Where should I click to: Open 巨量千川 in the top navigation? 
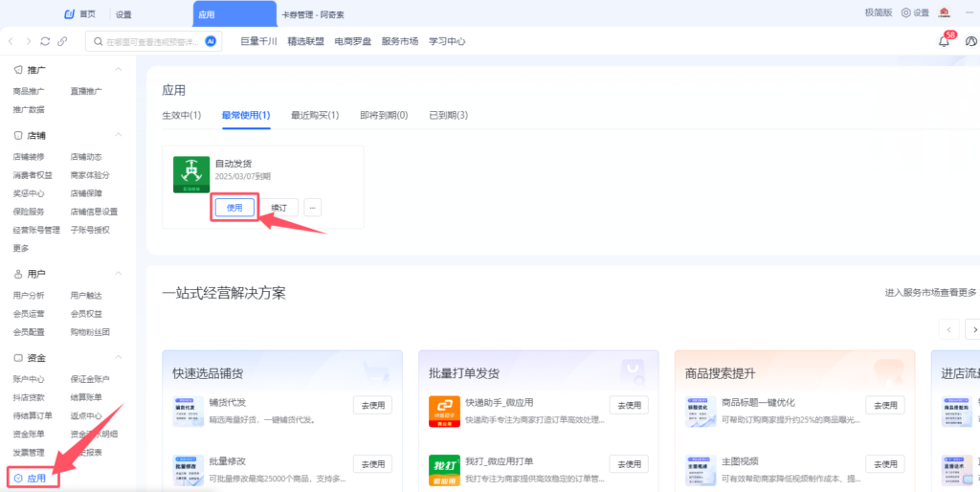[x=258, y=41]
